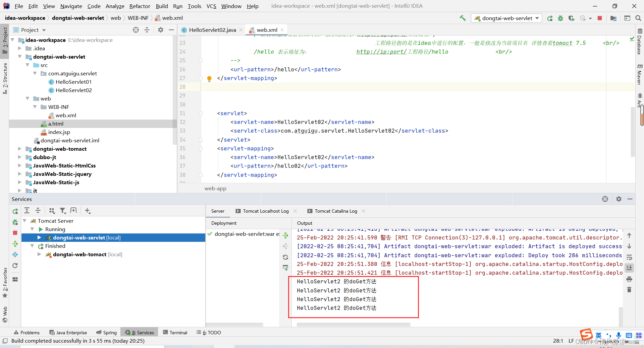Toggle soft-wrap icon in Output panel
Viewport: 644px width, 348px height.
point(629,257)
